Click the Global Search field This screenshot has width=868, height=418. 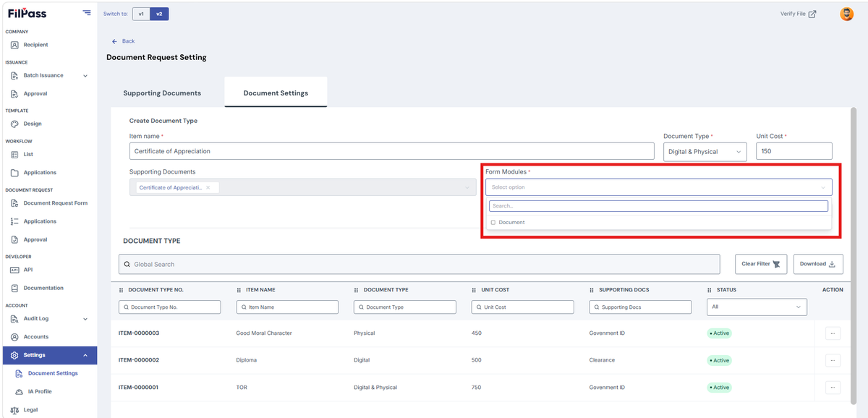pos(420,264)
